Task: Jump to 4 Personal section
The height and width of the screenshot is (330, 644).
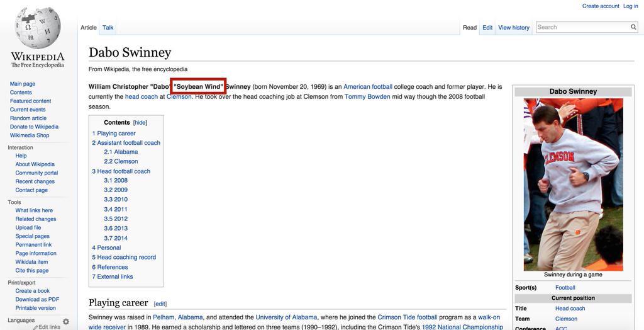Action: click(x=106, y=248)
